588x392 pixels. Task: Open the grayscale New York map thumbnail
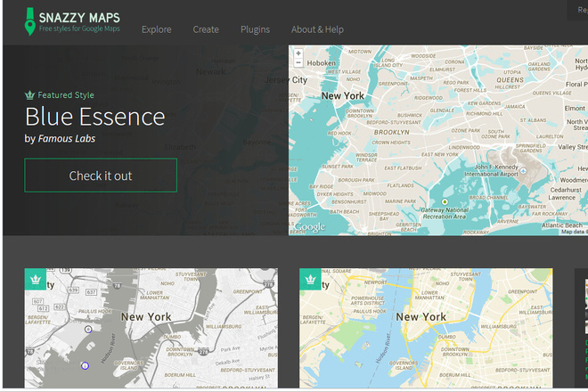click(151, 328)
